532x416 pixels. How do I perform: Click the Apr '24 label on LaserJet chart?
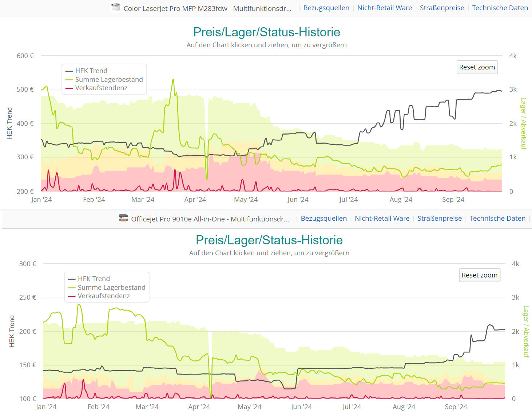tap(195, 200)
